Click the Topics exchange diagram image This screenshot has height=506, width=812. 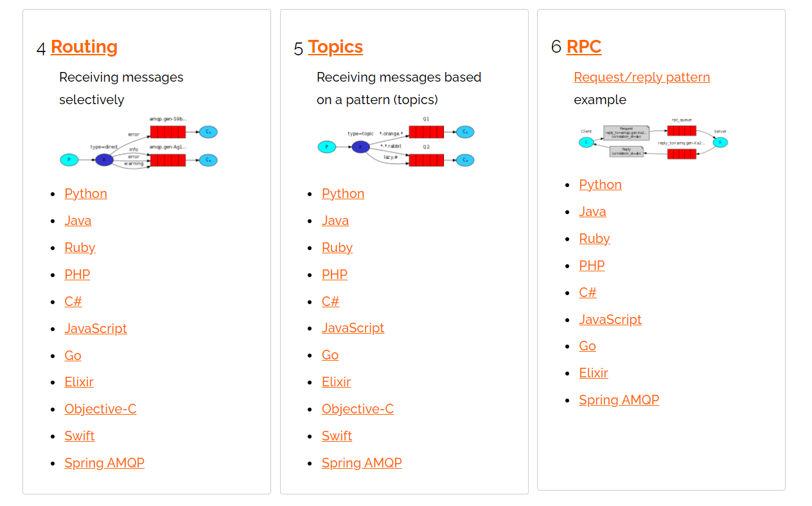click(x=396, y=143)
